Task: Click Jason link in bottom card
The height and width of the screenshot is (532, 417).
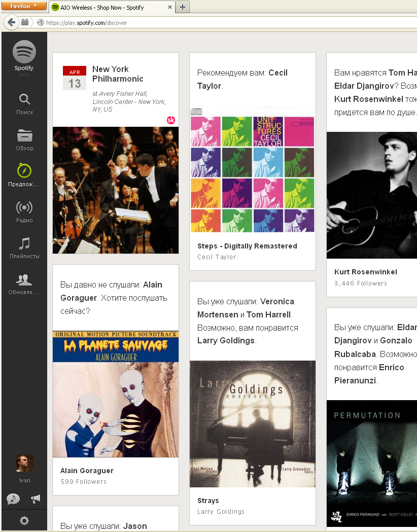Action: 135,526
